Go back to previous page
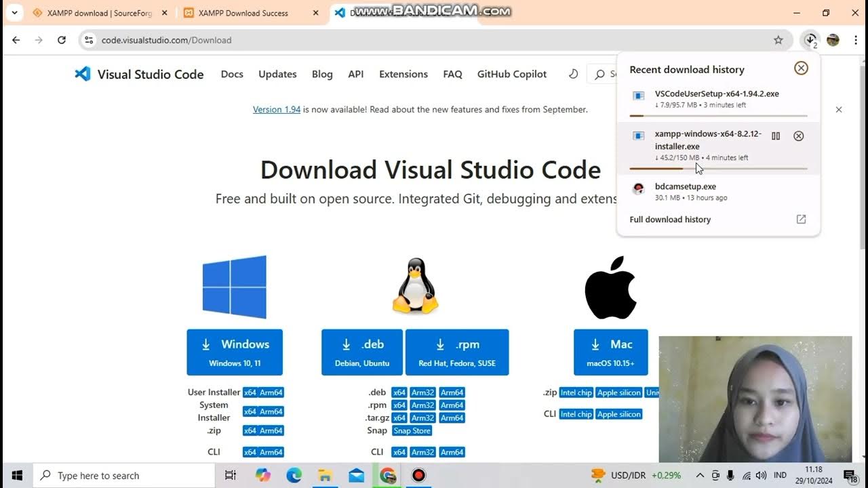This screenshot has width=868, height=488. coord(16,40)
